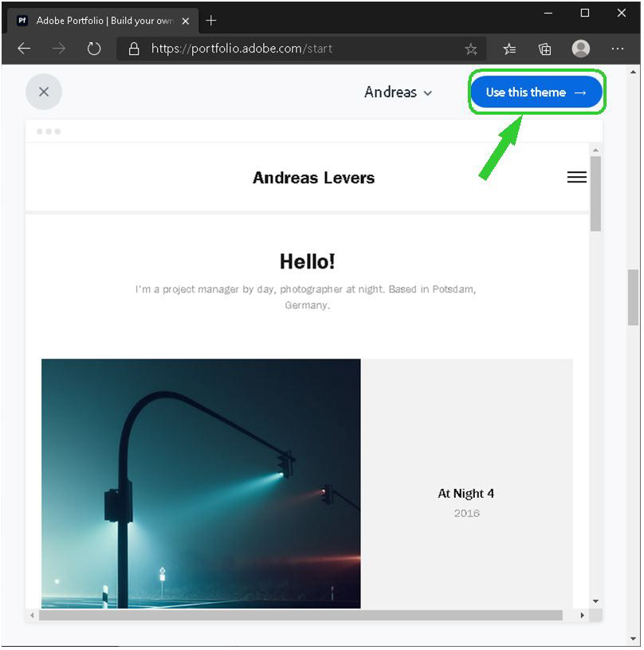The image size is (644, 650).
Task: Click Use this theme button
Action: (536, 92)
